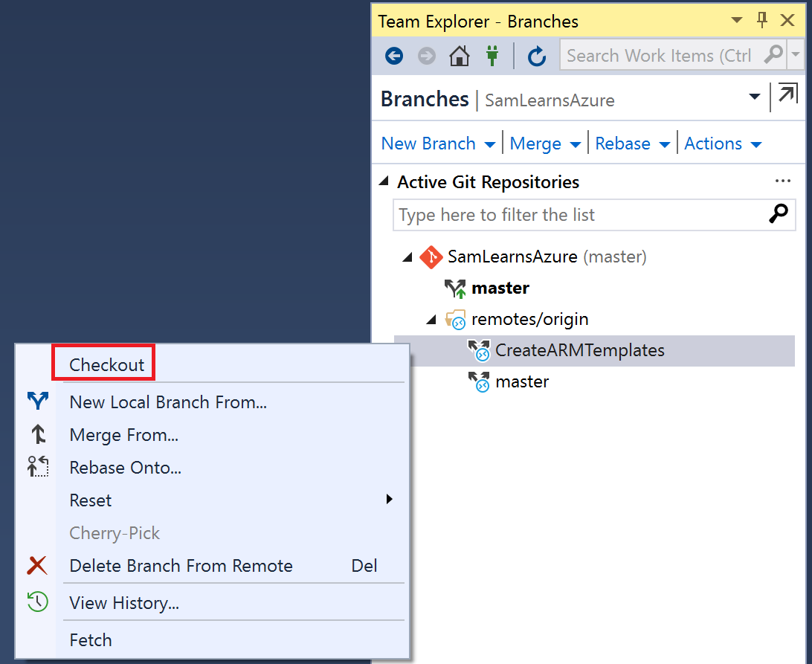The height and width of the screenshot is (664, 812).
Task: Choose New Local Branch From... option
Action: coord(167,402)
